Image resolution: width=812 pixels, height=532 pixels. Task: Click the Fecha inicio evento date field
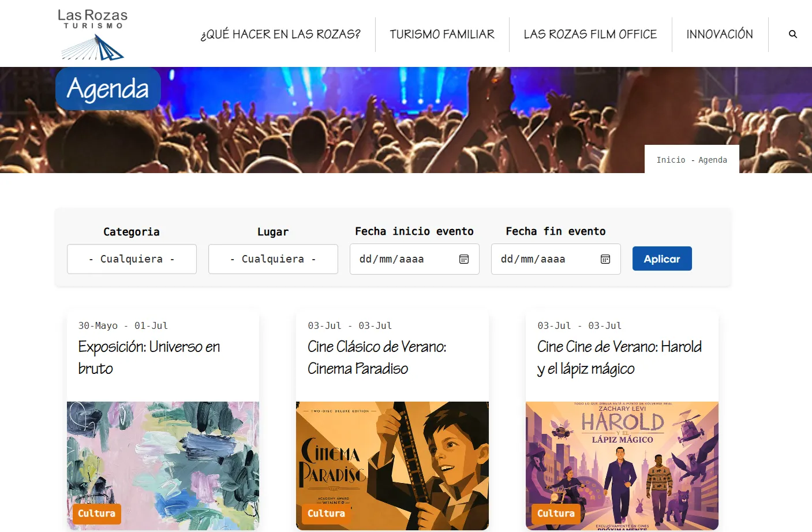point(414,259)
